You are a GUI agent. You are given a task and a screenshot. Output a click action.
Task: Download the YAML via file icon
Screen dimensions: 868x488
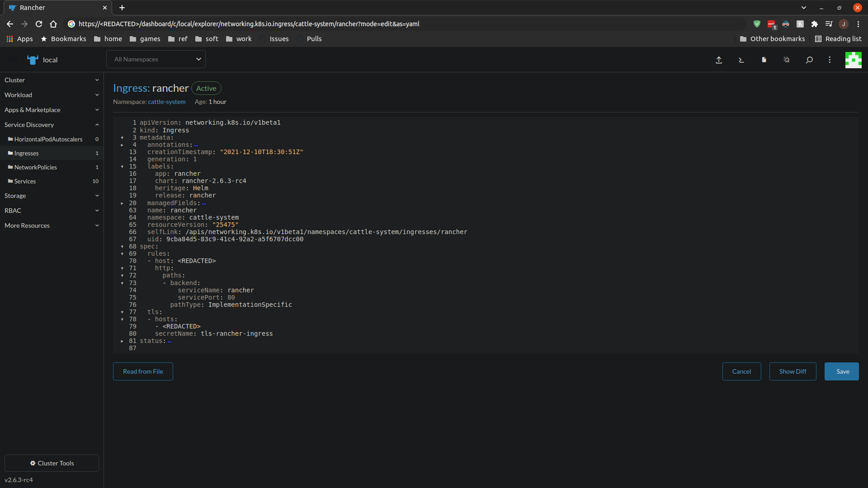(x=764, y=60)
